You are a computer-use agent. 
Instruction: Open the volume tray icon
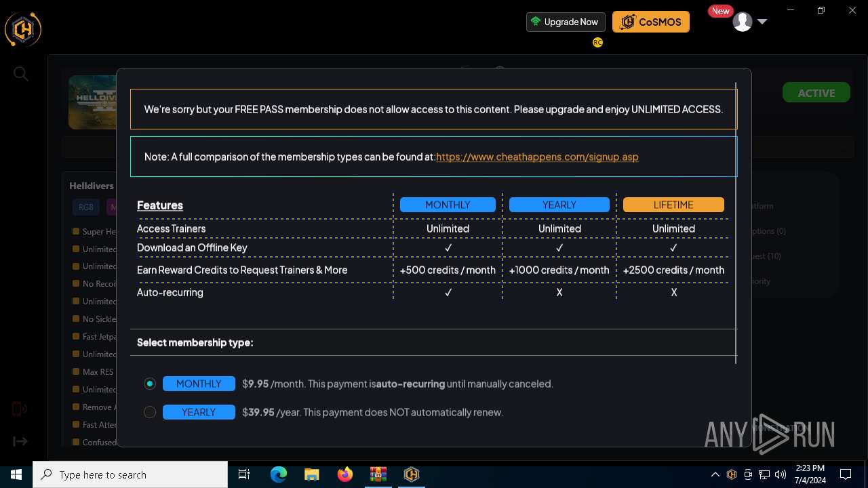click(781, 474)
